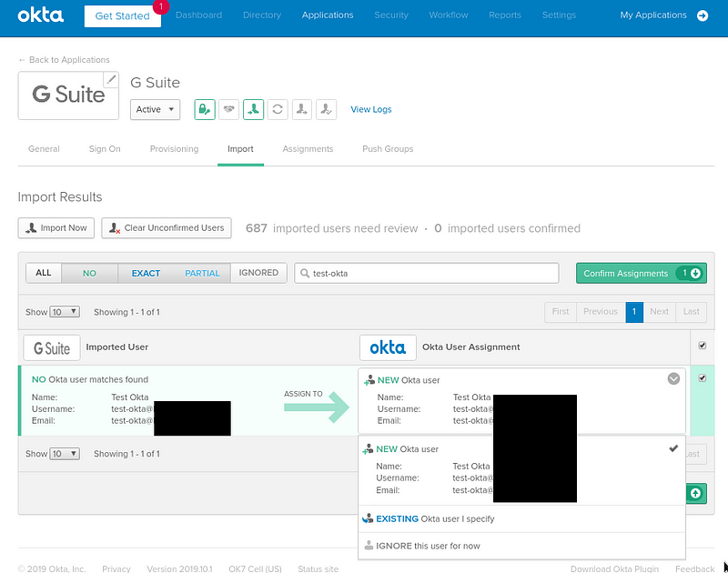Open the Status site footer link
The width and height of the screenshot is (728, 573).
318,568
